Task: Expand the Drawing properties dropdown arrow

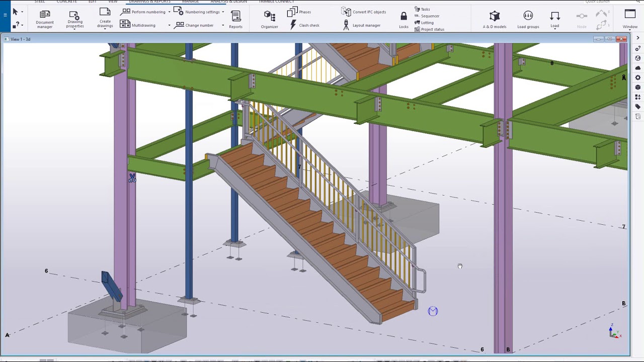Action: [75, 30]
